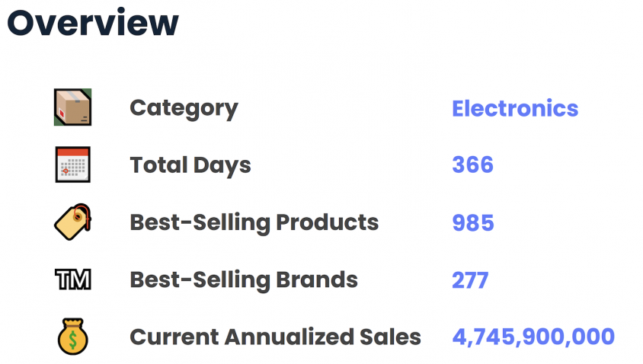Click the Current Annualized Sales label
Image resolution: width=643 pixels, height=364 pixels.
276,337
